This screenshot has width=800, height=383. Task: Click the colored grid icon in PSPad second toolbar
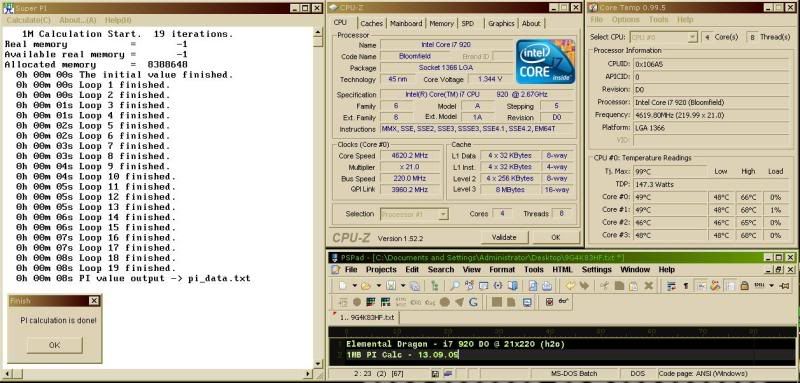371,302
